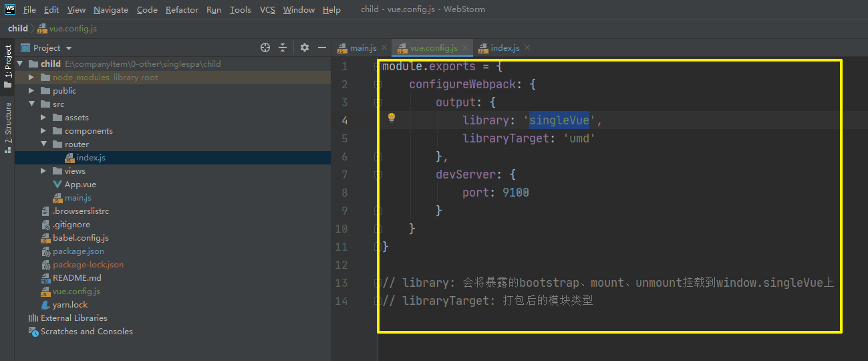Hide the Project tool window
The image size is (868, 361).
coord(322,47)
